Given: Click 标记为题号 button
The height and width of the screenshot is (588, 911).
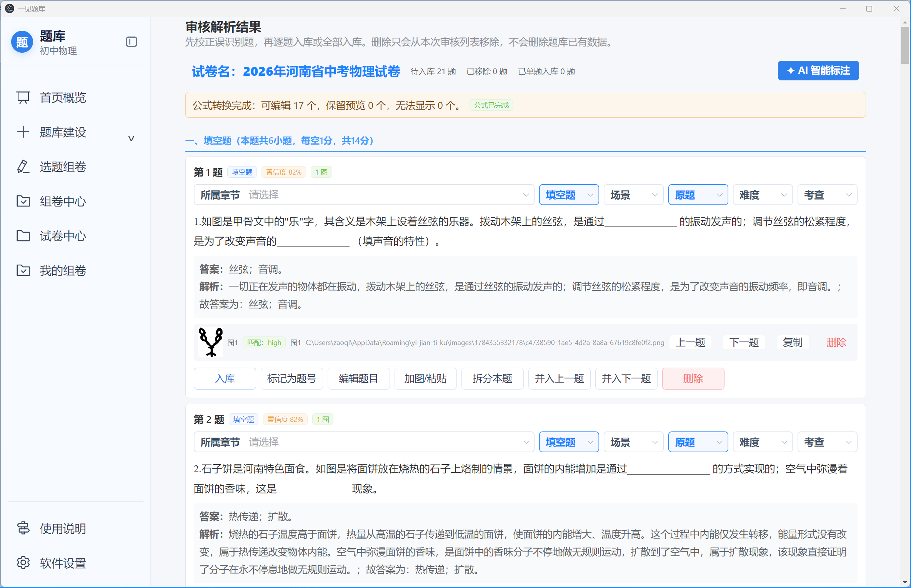Looking at the screenshot, I should 292,379.
